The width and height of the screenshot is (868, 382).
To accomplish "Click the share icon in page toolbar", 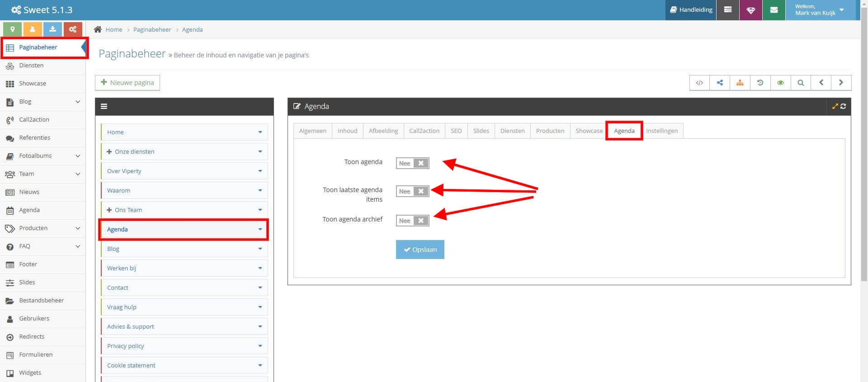I will point(720,83).
